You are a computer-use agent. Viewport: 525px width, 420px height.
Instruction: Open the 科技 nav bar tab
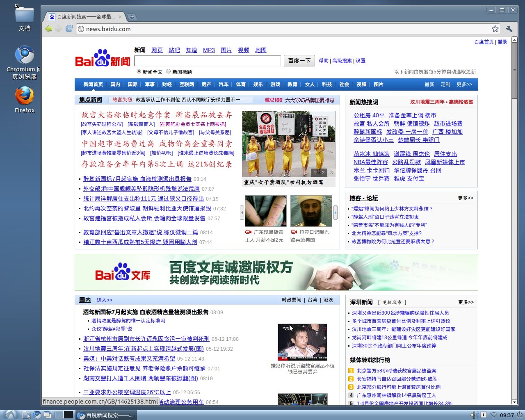[x=327, y=84]
